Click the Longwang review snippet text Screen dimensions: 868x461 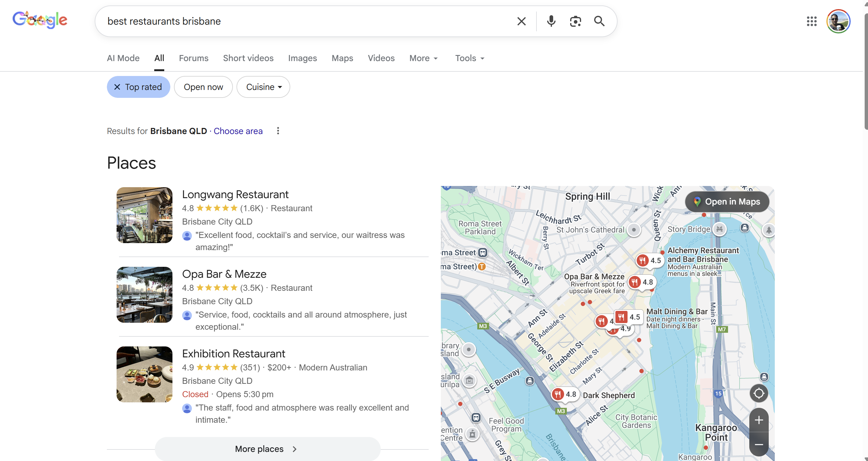tap(300, 241)
